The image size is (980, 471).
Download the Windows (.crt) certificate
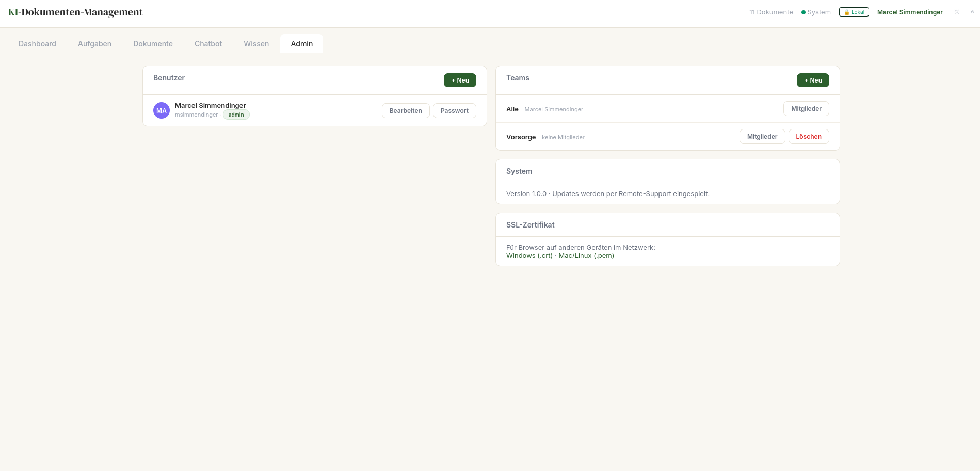tap(529, 256)
